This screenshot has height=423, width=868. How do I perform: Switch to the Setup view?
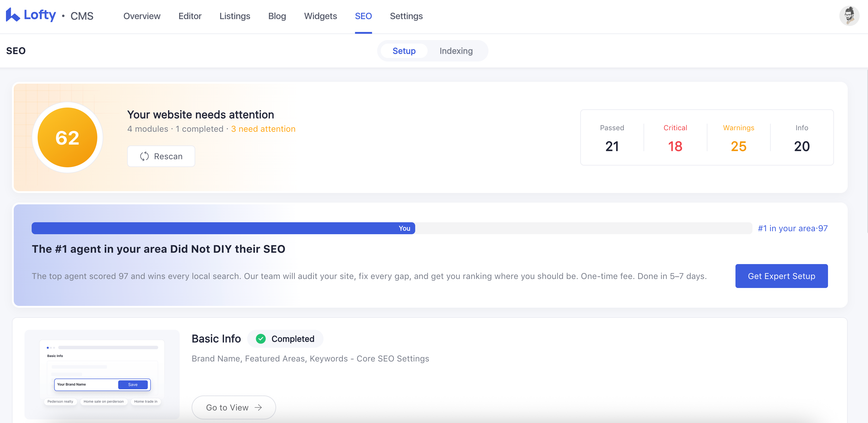pyautogui.click(x=404, y=50)
